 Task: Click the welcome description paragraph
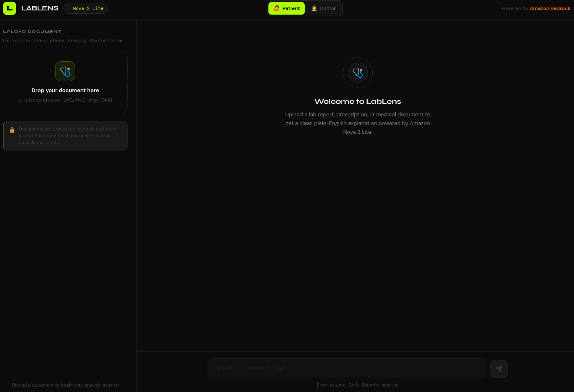(x=358, y=123)
